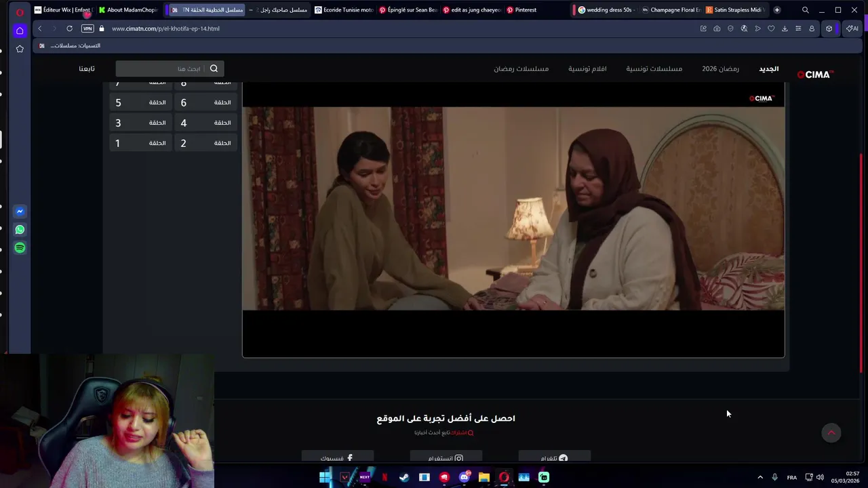Open the رمضان 2026 menu item
The image size is (868, 488).
[720, 68]
